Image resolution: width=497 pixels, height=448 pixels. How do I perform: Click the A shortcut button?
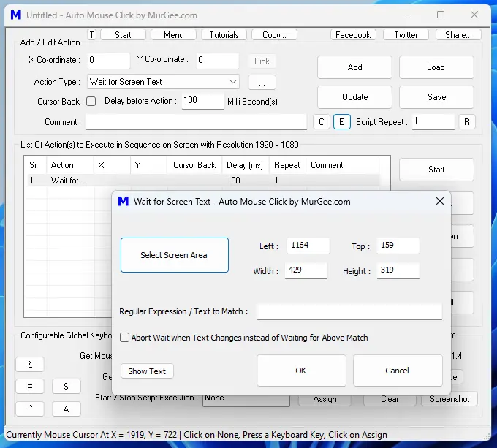[67, 409]
